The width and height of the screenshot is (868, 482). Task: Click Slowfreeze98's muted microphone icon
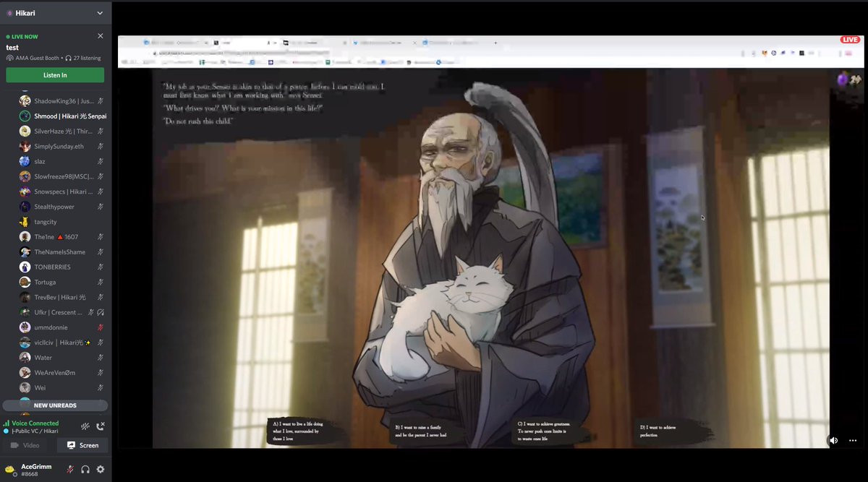(101, 177)
